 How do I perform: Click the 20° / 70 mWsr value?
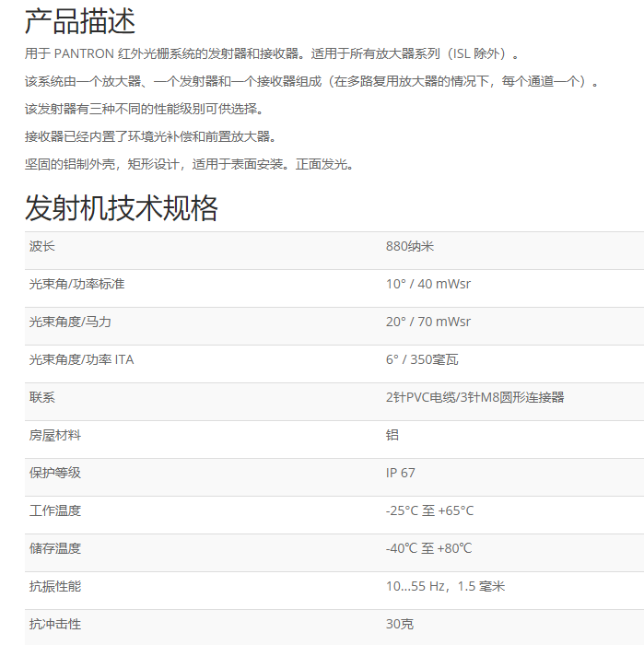point(427,322)
